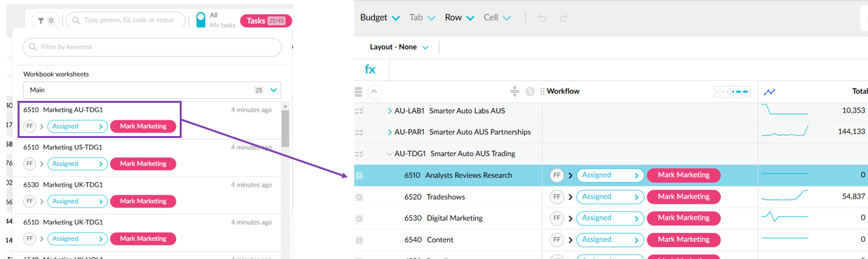
Task: Click the redo arrow icon
Action: 564,18
